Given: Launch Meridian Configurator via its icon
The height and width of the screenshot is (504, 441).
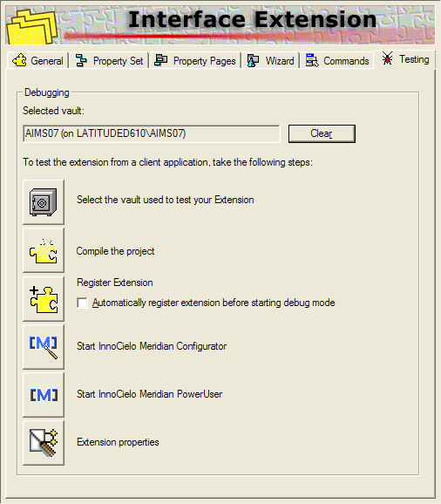Looking at the screenshot, I should click(x=44, y=346).
